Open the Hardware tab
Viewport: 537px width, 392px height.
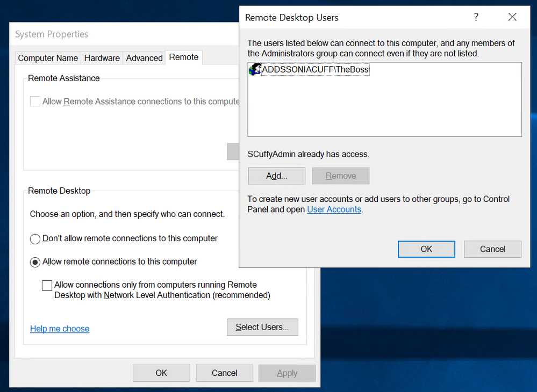coord(102,58)
